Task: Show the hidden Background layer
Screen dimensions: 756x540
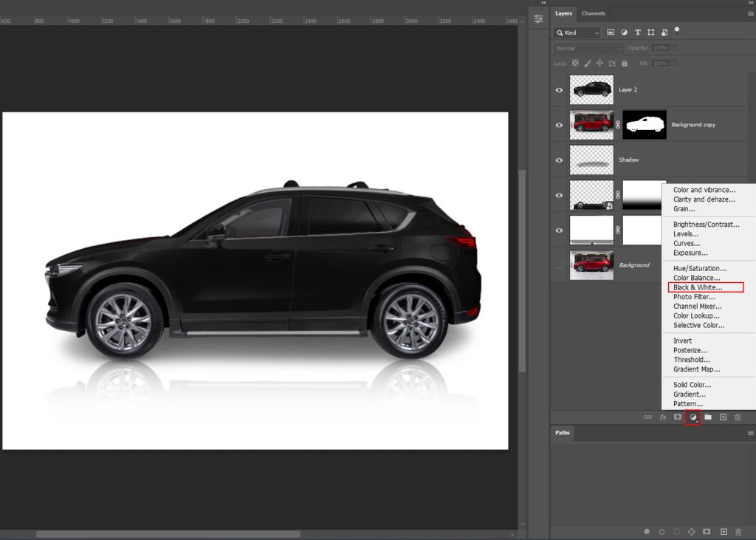Action: coord(559,265)
